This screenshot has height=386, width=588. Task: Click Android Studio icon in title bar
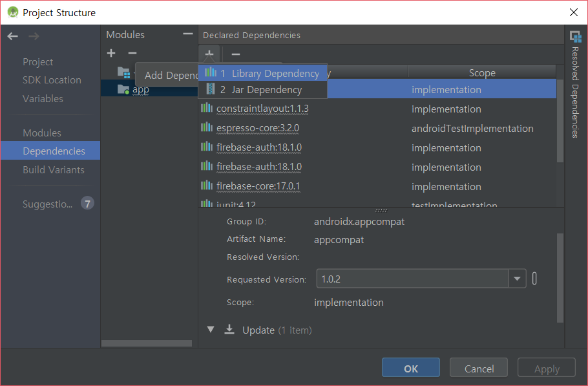(x=12, y=12)
